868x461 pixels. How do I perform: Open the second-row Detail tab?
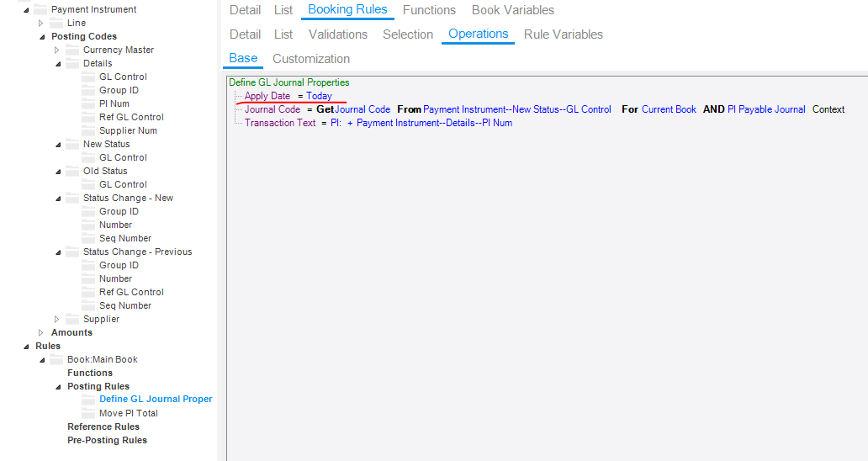[246, 34]
